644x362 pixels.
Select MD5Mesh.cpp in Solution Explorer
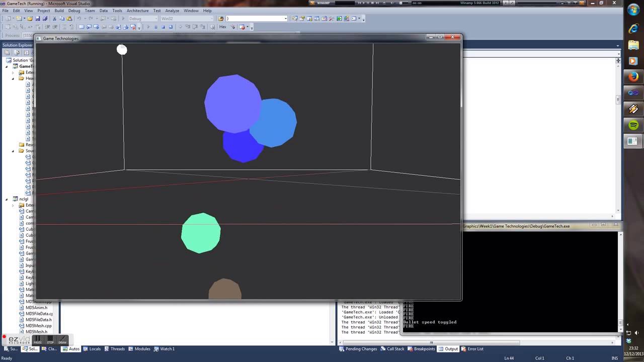click(x=39, y=326)
